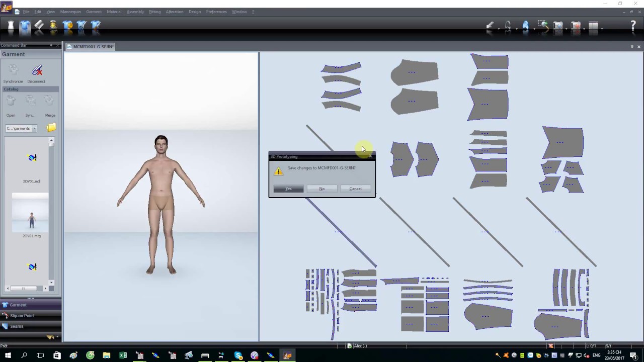The width and height of the screenshot is (644, 362).
Task: Open the Assembly menu
Action: point(135,12)
